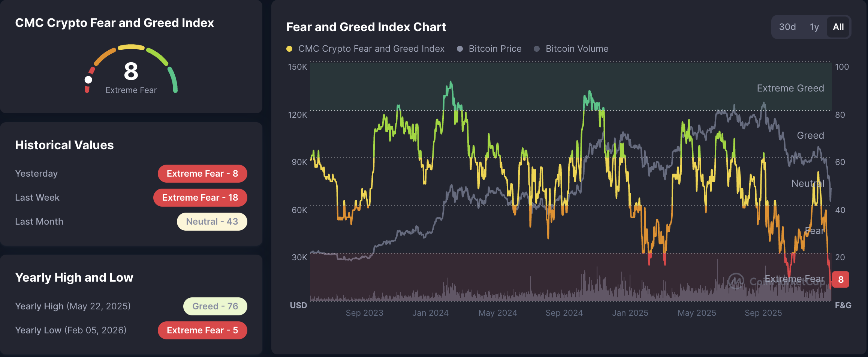The image size is (868, 357).
Task: Click the gray Bitcoin Price legend dot
Action: [460, 49]
